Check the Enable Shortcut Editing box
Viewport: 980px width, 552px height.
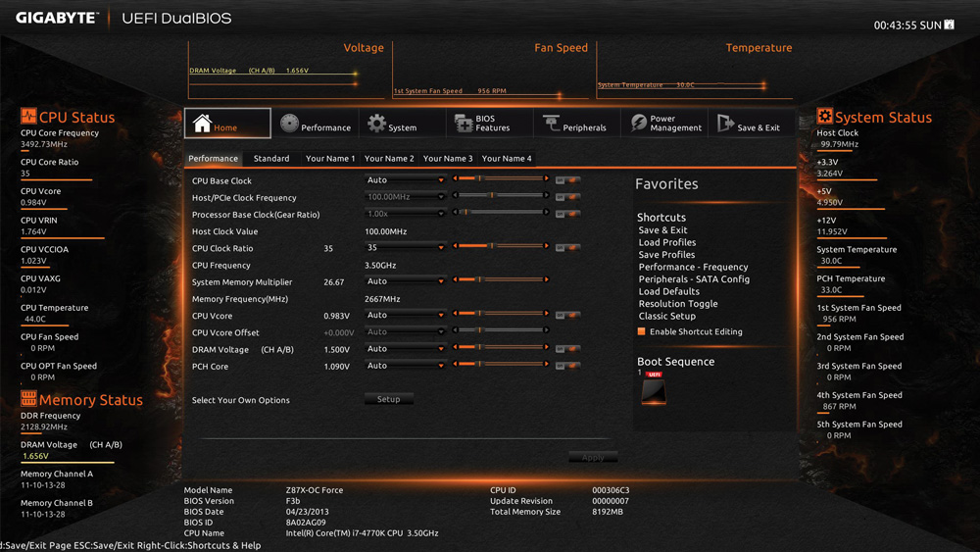point(641,331)
